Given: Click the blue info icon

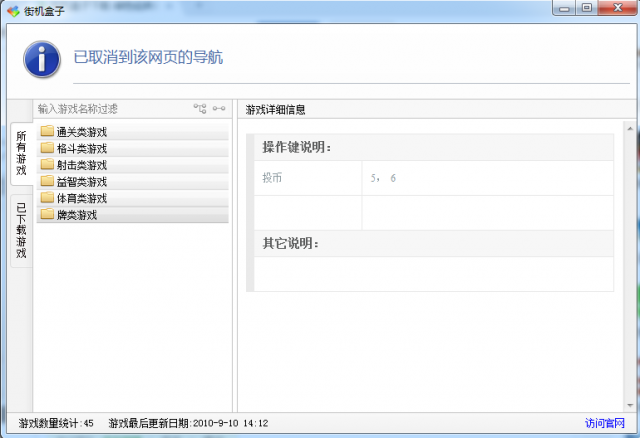Looking at the screenshot, I should point(42,59).
